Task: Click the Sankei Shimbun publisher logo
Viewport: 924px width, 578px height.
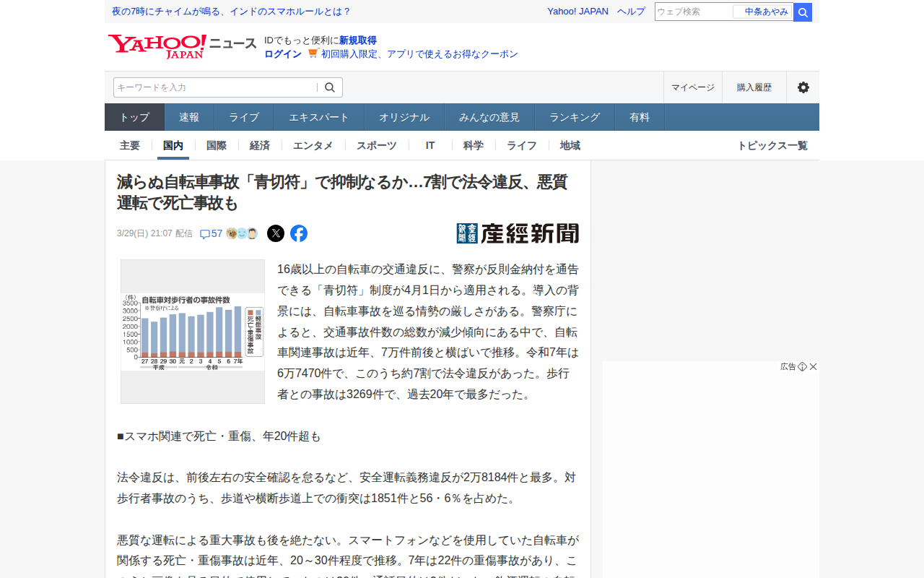Action: coord(518,233)
